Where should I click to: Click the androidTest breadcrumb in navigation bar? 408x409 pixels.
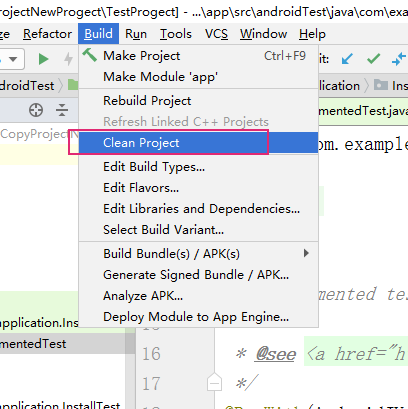[27, 86]
